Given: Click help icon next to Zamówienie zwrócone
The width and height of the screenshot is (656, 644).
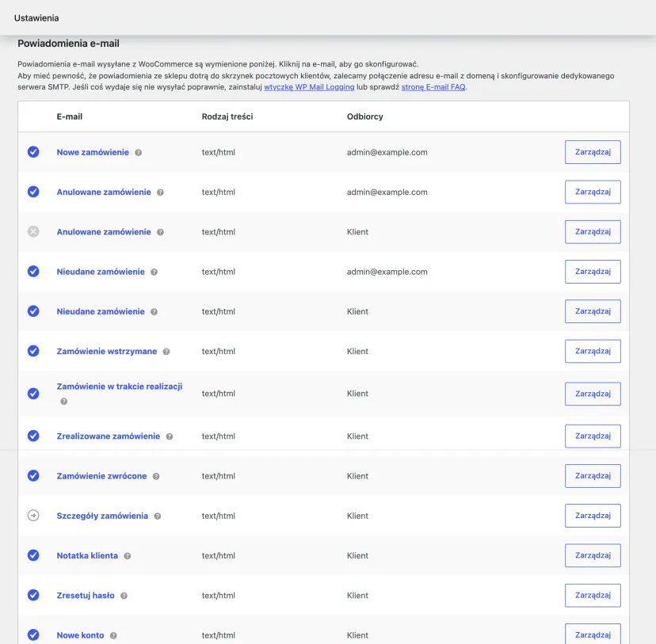Looking at the screenshot, I should pyautogui.click(x=156, y=476).
